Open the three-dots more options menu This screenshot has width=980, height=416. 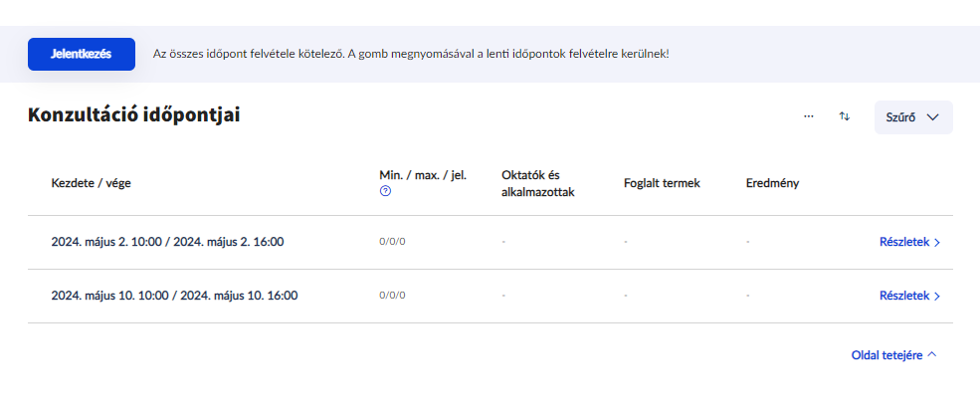click(809, 116)
